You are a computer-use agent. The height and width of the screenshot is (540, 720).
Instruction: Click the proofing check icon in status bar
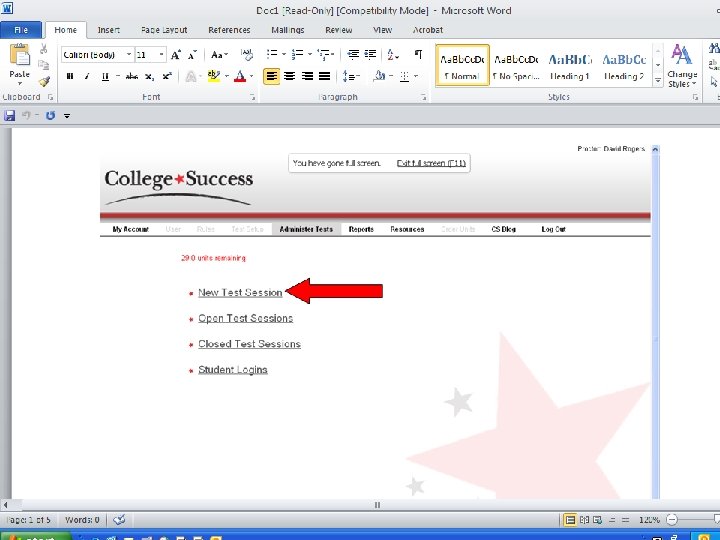click(119, 520)
